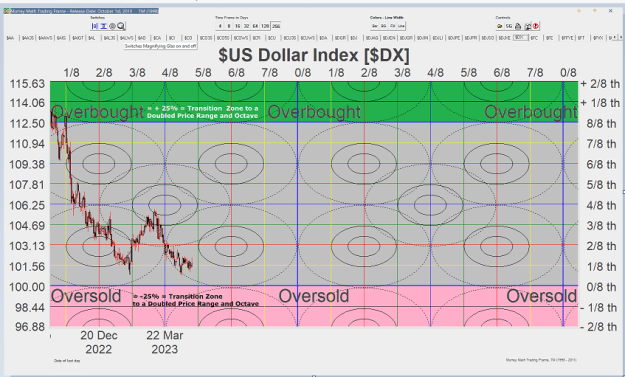The height and width of the screenshot is (377, 625).
Task: Print the chart with printer icon
Action: click(x=518, y=26)
